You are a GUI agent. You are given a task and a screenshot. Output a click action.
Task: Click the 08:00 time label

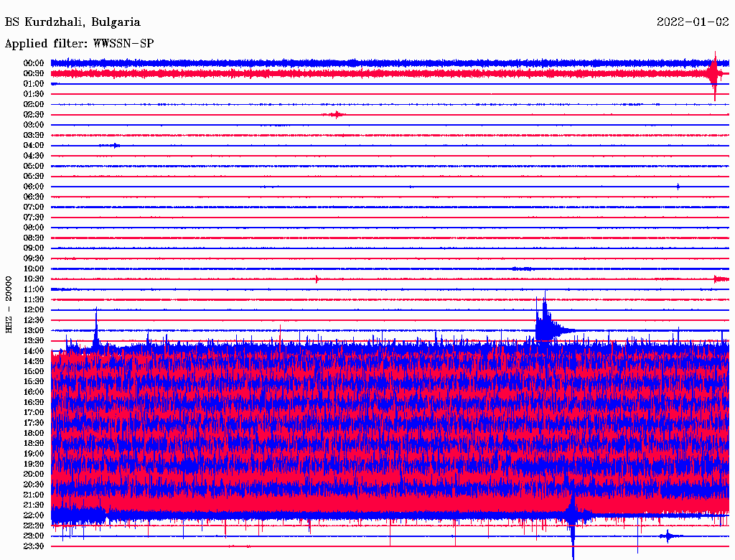tap(34, 228)
